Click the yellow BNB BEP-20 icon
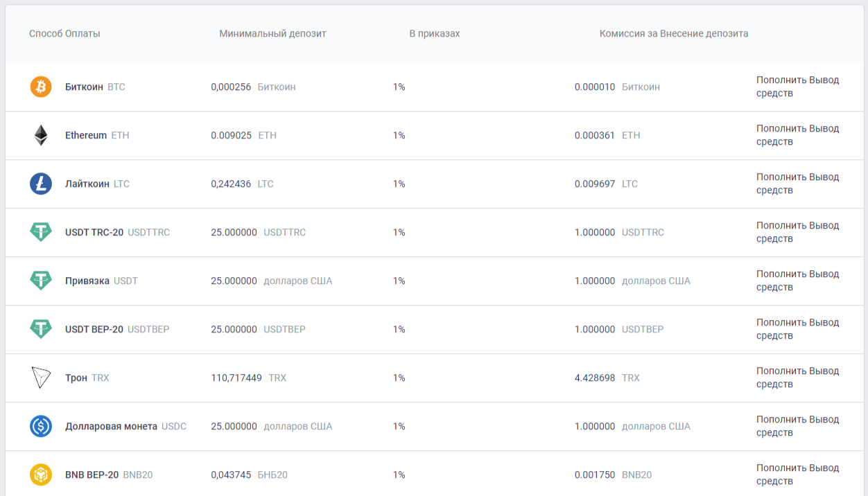Image resolution: width=868 pixels, height=496 pixels. pyautogui.click(x=41, y=475)
